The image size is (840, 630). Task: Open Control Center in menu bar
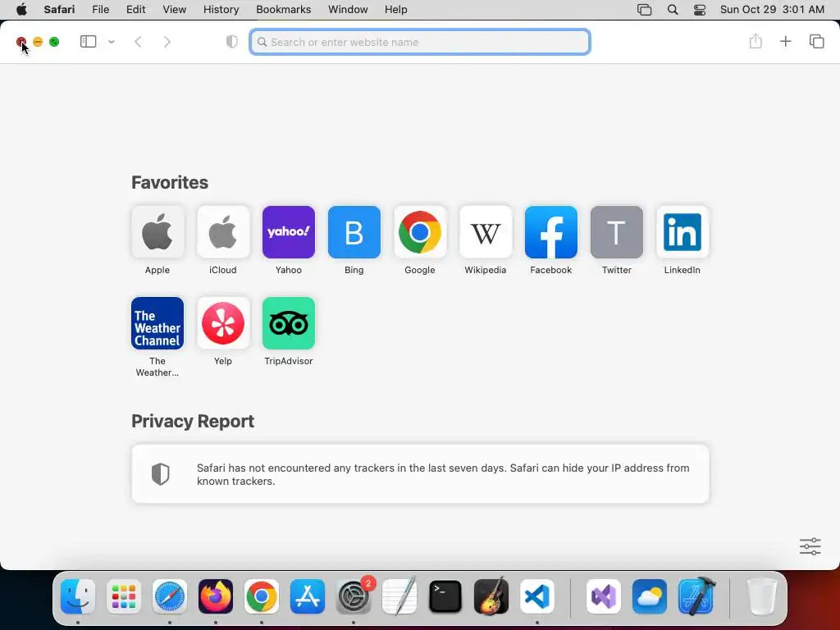point(700,10)
